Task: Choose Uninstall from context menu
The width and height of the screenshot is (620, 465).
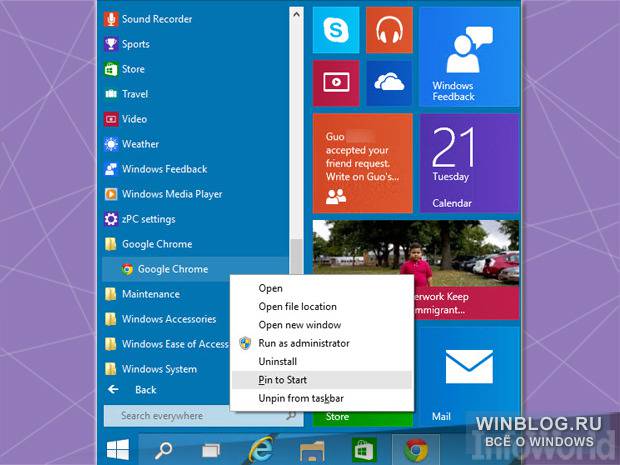Action: [321, 361]
